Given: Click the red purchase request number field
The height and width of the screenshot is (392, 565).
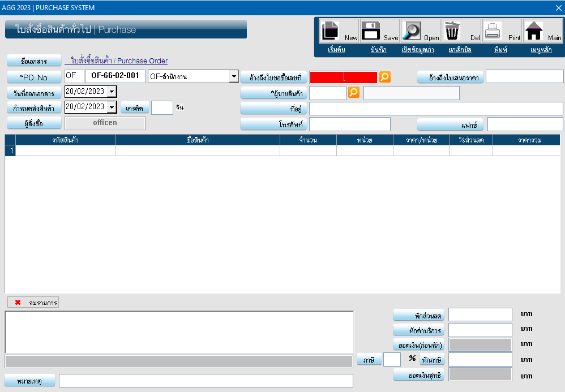Looking at the screenshot, I should [x=343, y=77].
